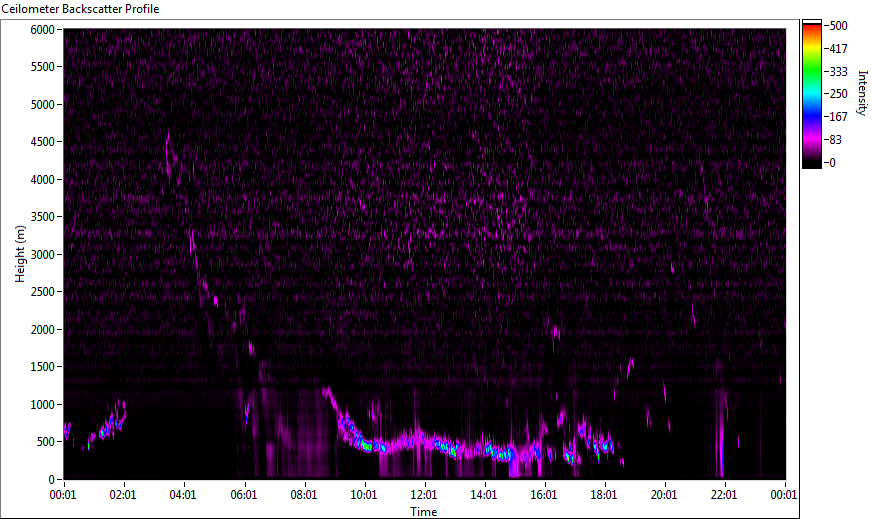Screen dimensions: 872x519
Task: Click the 500 intensity scale label
Action: pyautogui.click(x=838, y=26)
